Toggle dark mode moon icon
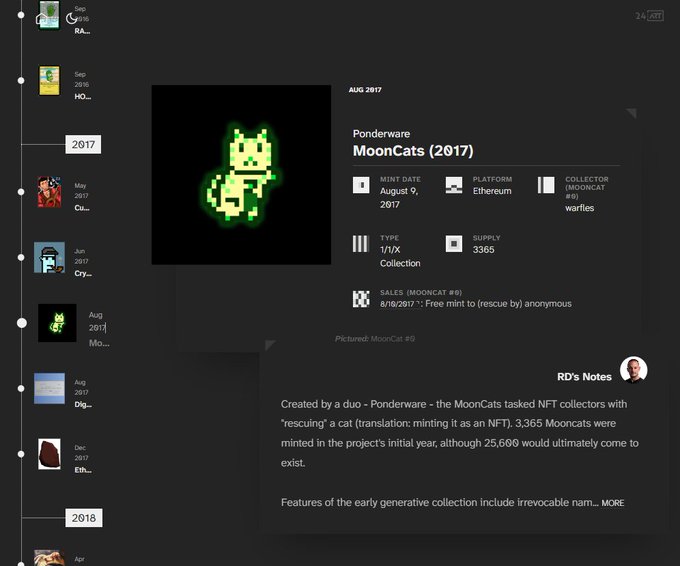The image size is (680, 566). pos(72,19)
